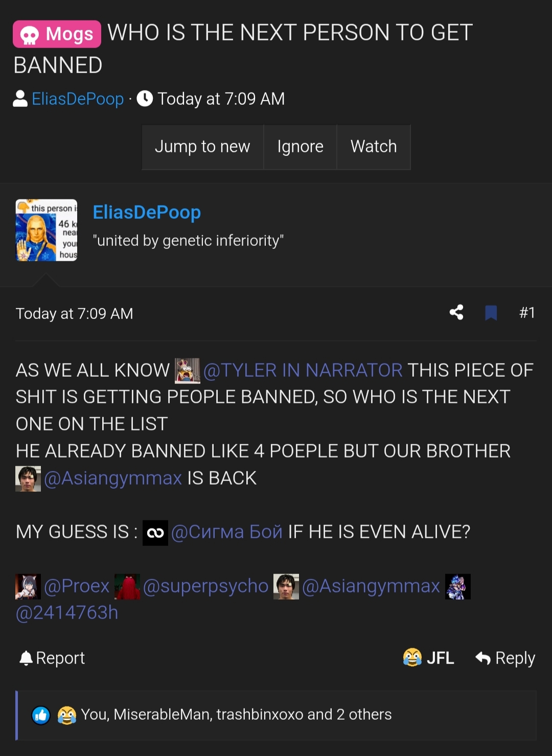Toggle the bookmark icon on the post
Screen dimensions: 552x756
[491, 312]
